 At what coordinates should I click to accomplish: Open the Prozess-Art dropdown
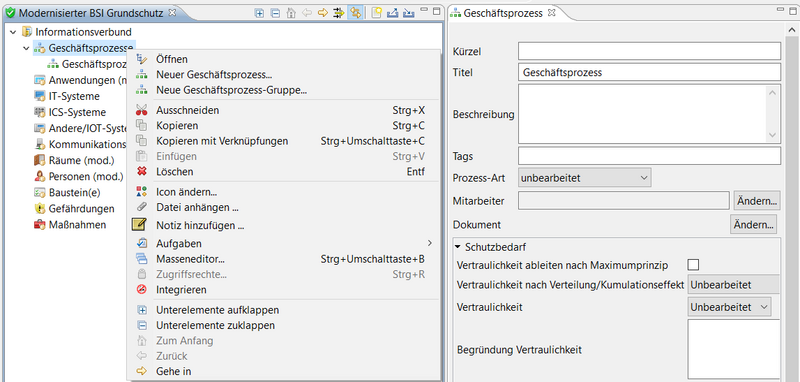click(585, 178)
